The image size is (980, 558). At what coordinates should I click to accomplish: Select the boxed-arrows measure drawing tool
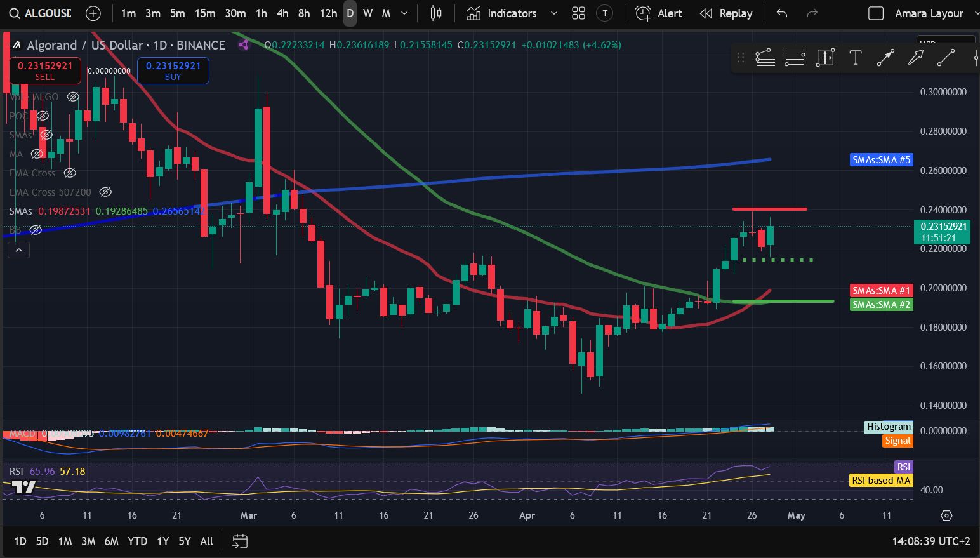825,58
